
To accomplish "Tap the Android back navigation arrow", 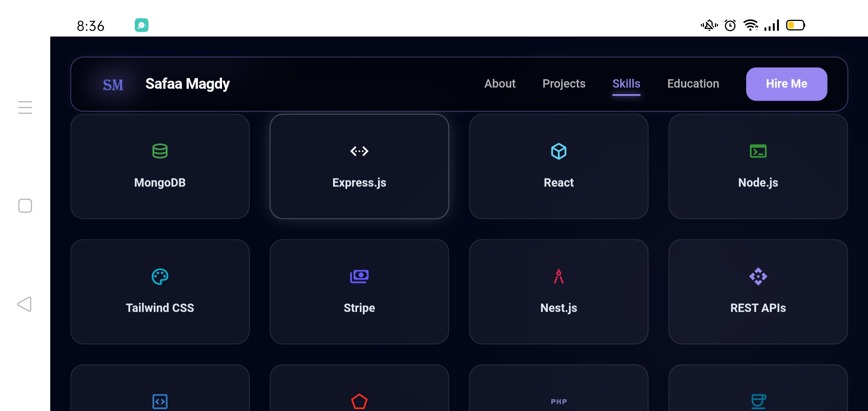I will tap(25, 304).
